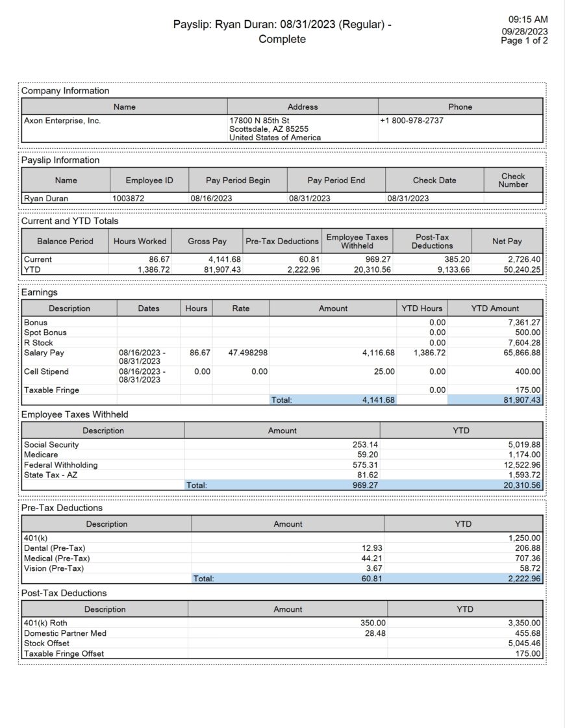Select Current and YTD Totals heading
This screenshot has width=565, height=728.
click(x=70, y=221)
